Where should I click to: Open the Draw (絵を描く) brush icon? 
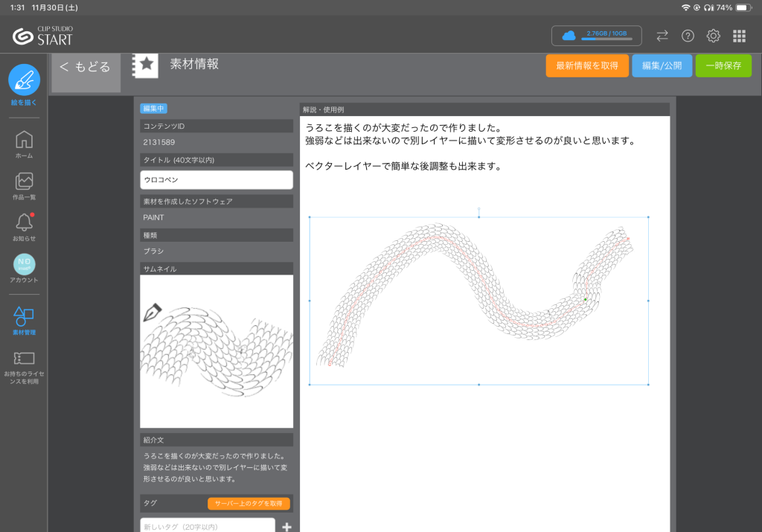24,80
